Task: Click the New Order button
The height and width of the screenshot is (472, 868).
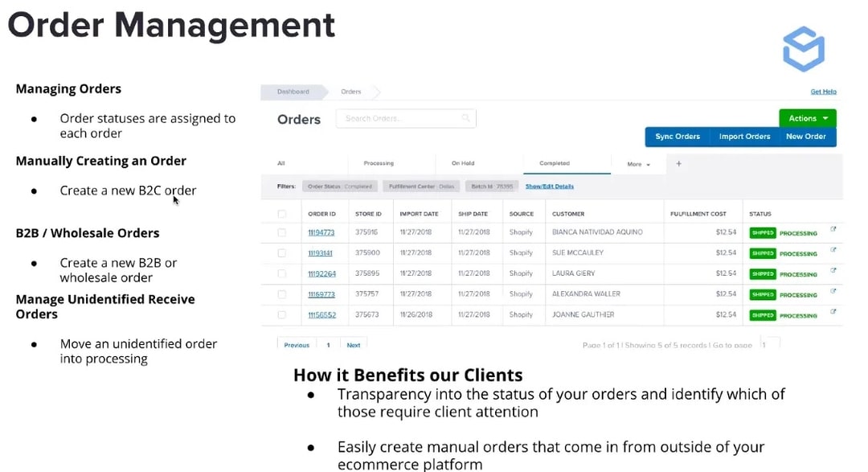Action: click(x=806, y=136)
